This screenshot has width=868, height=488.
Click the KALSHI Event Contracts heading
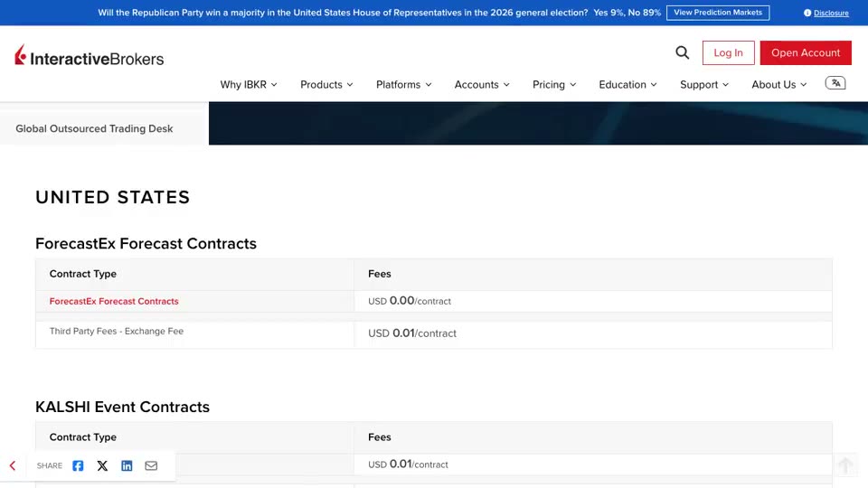pos(122,407)
